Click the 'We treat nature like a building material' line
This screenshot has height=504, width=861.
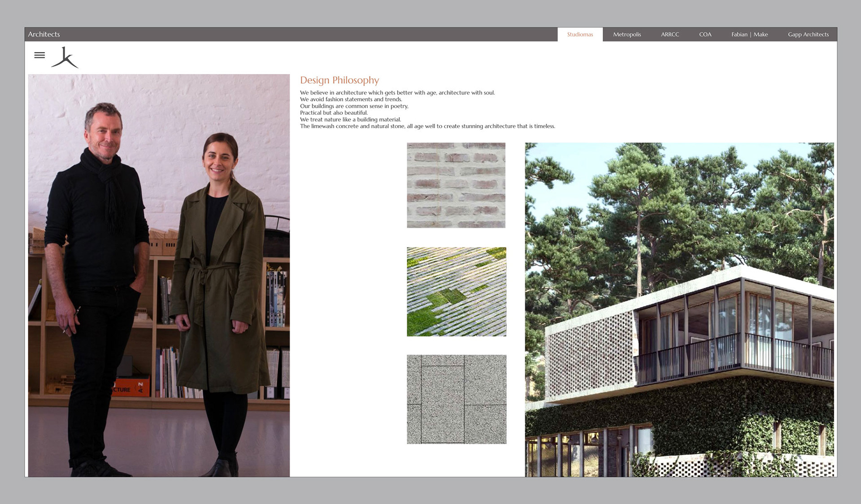pos(350,120)
